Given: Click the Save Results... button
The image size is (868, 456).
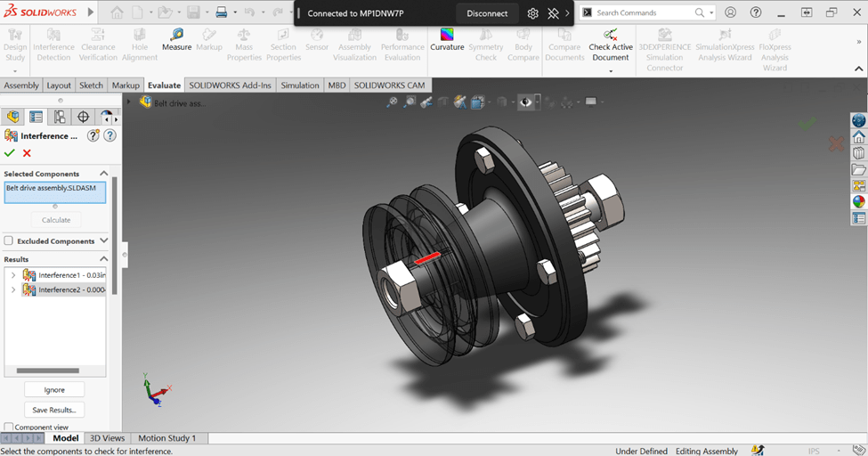Looking at the screenshot, I should click(x=54, y=410).
